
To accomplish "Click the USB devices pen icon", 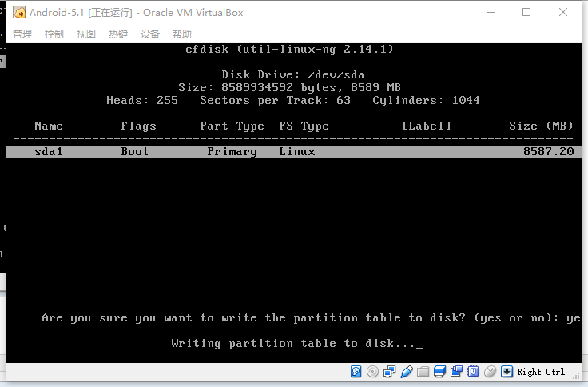I will click(x=407, y=372).
